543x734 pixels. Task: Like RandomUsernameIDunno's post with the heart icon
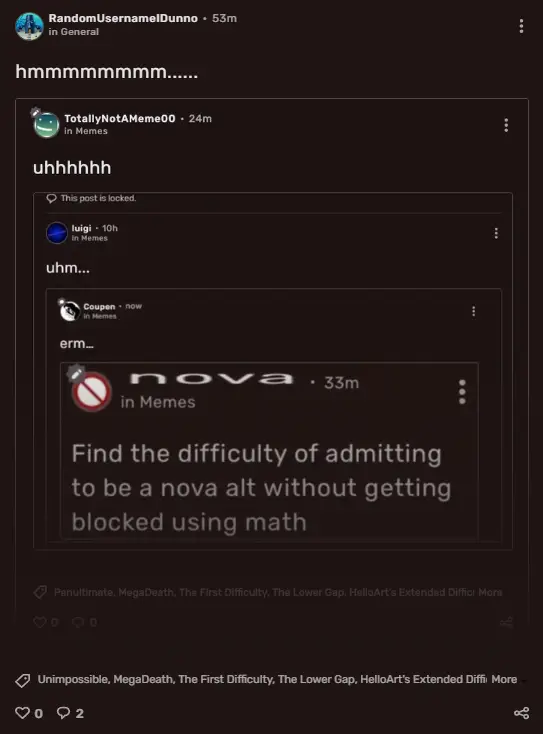click(x=22, y=712)
